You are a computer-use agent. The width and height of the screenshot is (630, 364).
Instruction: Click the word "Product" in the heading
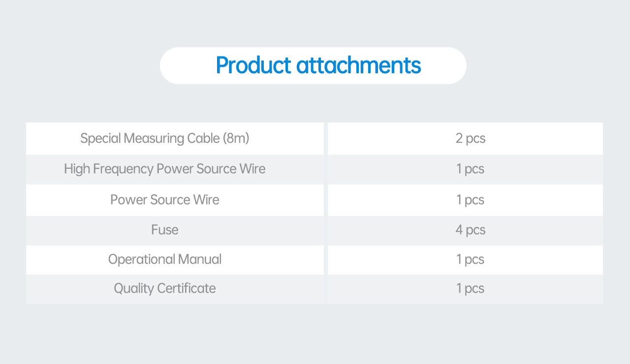(x=253, y=65)
